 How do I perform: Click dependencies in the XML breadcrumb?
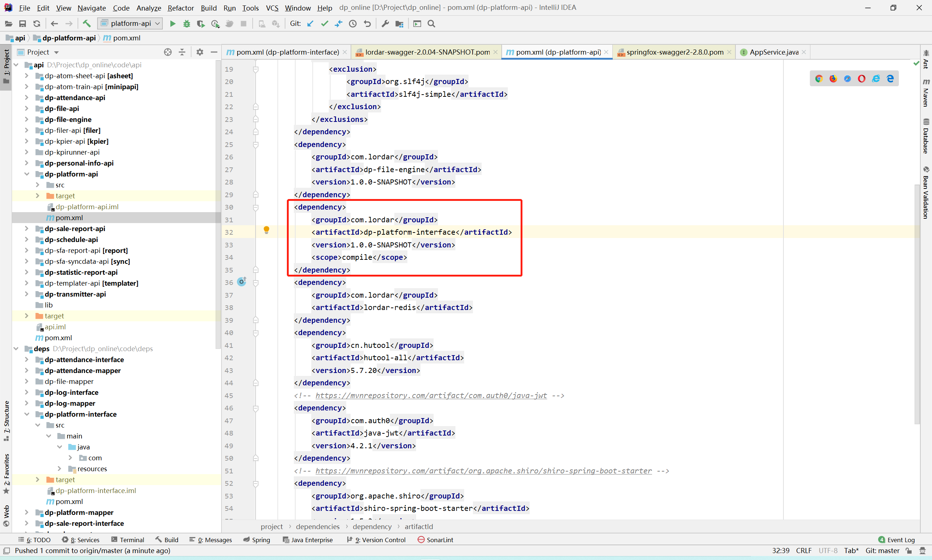click(317, 527)
